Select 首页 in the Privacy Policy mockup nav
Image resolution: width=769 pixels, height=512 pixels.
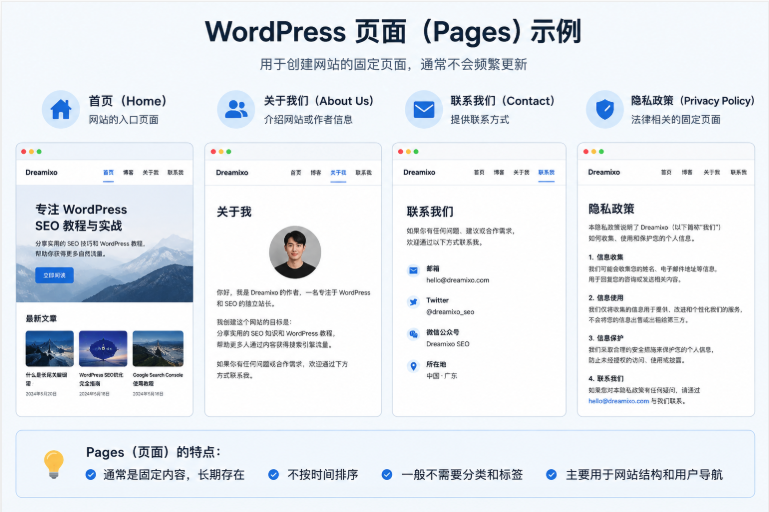(666, 172)
